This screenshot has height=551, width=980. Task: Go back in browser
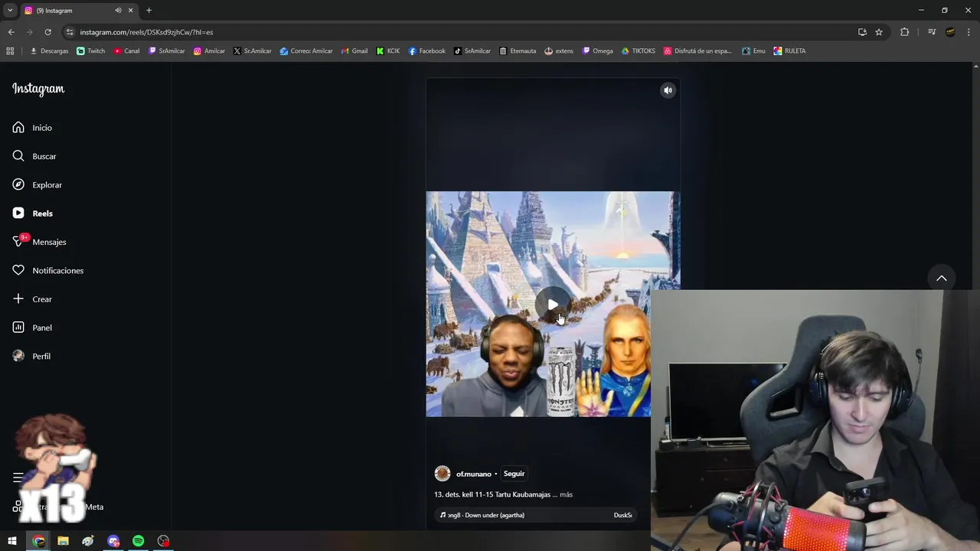pos(11,32)
